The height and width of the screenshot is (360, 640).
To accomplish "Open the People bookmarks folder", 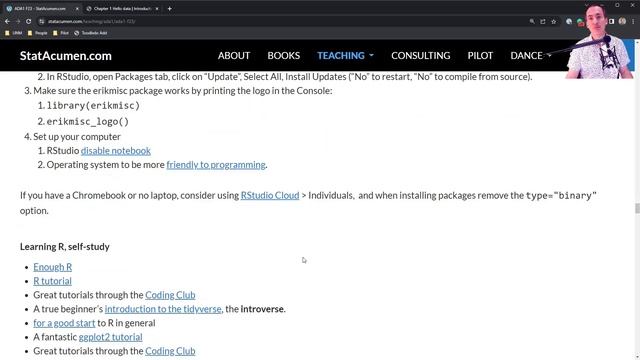I will (38, 33).
